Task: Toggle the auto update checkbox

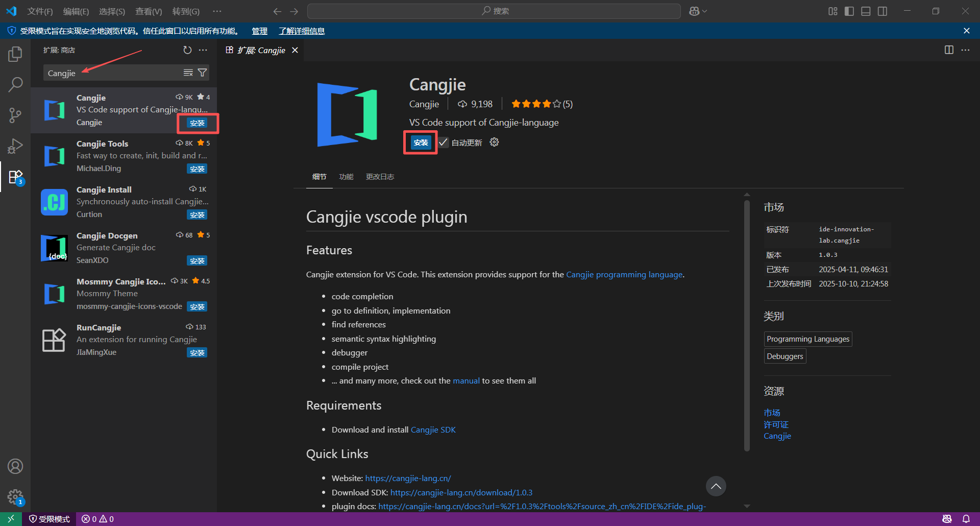Action: tap(443, 142)
